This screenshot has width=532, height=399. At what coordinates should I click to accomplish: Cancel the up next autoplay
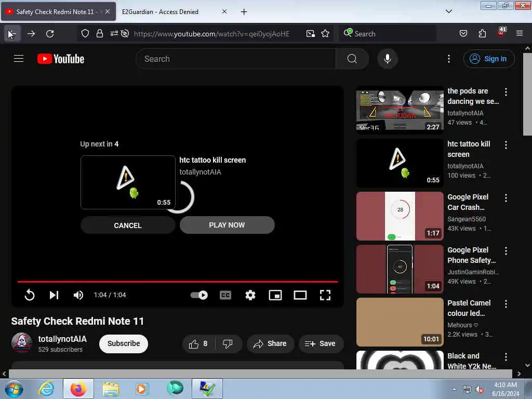point(128,225)
